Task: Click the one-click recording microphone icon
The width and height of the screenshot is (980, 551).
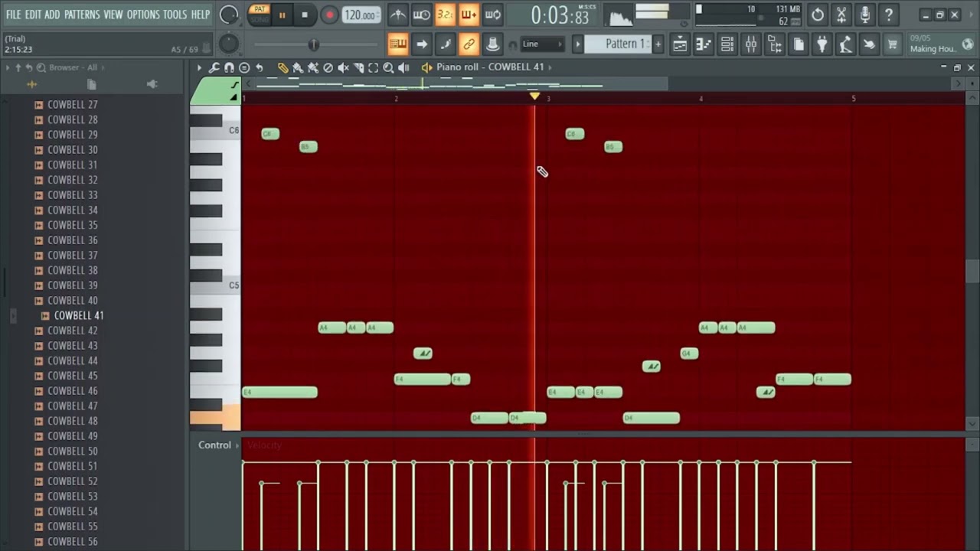Action: (865, 15)
